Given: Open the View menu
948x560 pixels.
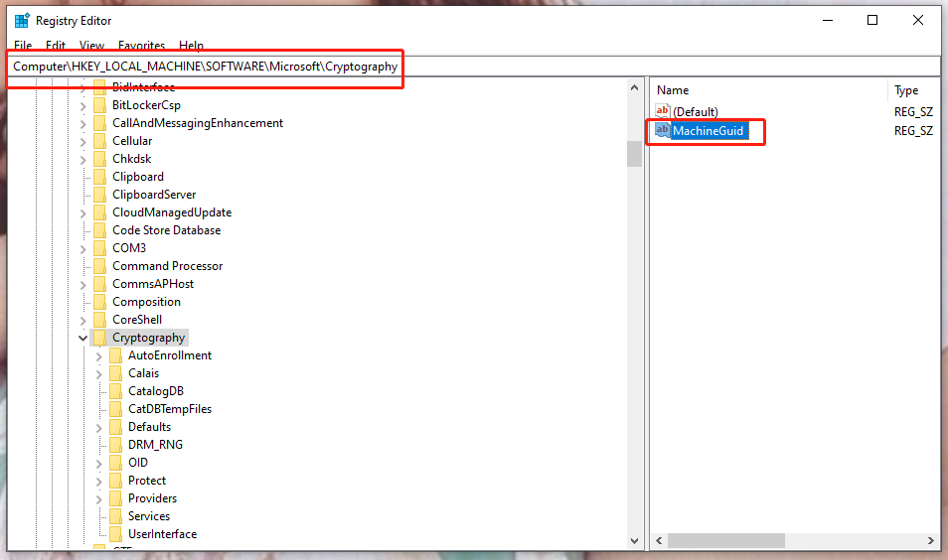Looking at the screenshot, I should point(91,46).
